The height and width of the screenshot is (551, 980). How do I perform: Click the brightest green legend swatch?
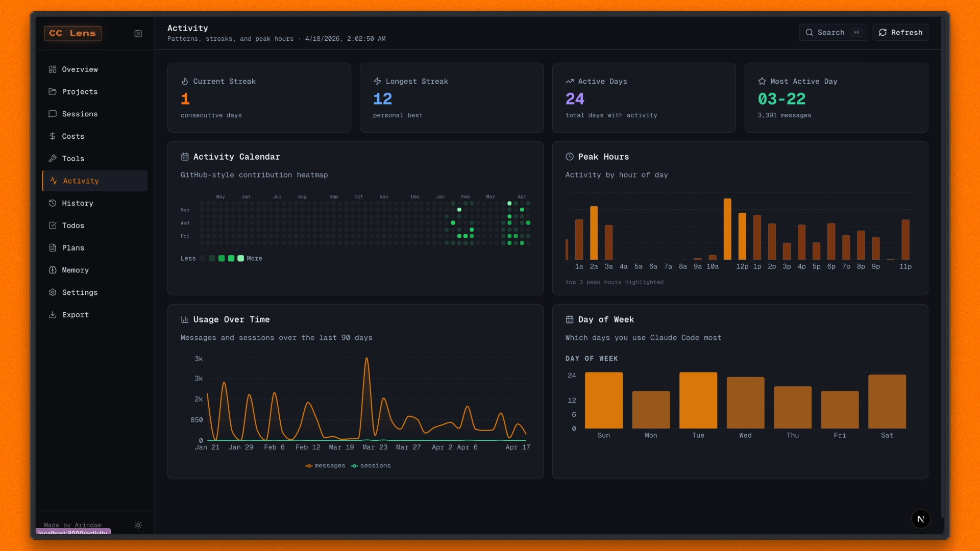pyautogui.click(x=241, y=259)
